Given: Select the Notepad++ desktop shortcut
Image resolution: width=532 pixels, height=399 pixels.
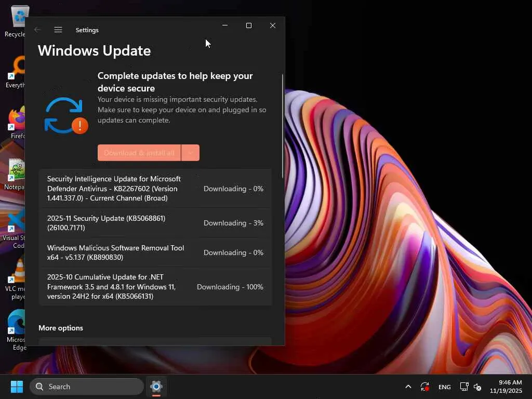Looking at the screenshot, I should coord(15,174).
